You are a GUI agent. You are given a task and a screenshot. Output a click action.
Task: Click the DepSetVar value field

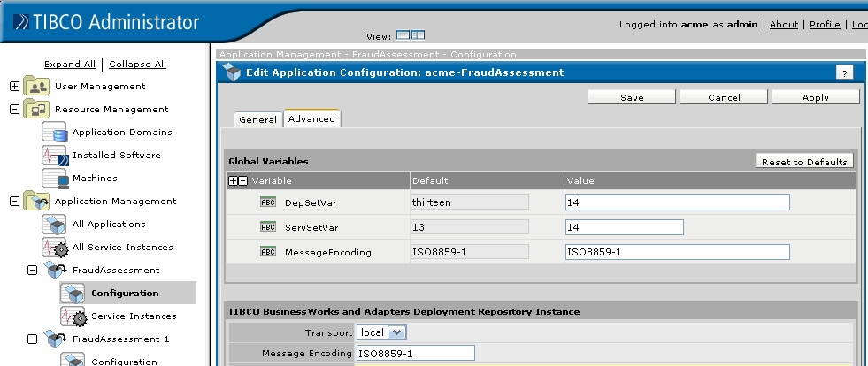[x=678, y=202]
